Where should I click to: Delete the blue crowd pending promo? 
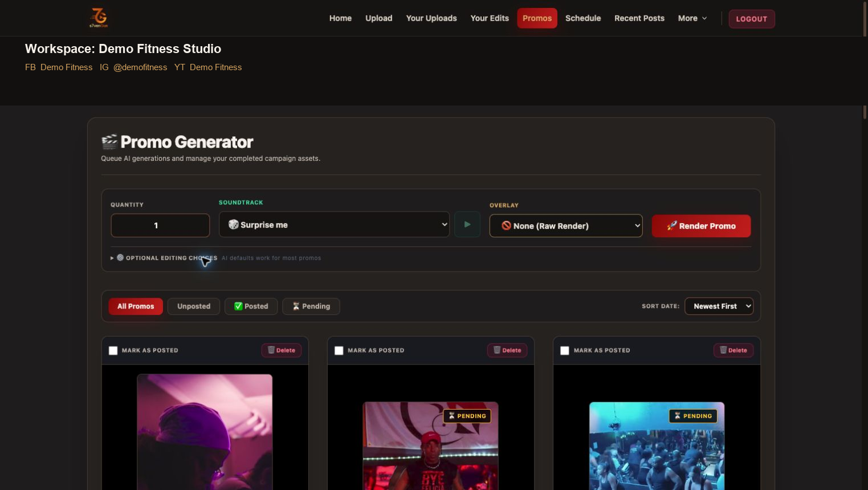click(733, 350)
